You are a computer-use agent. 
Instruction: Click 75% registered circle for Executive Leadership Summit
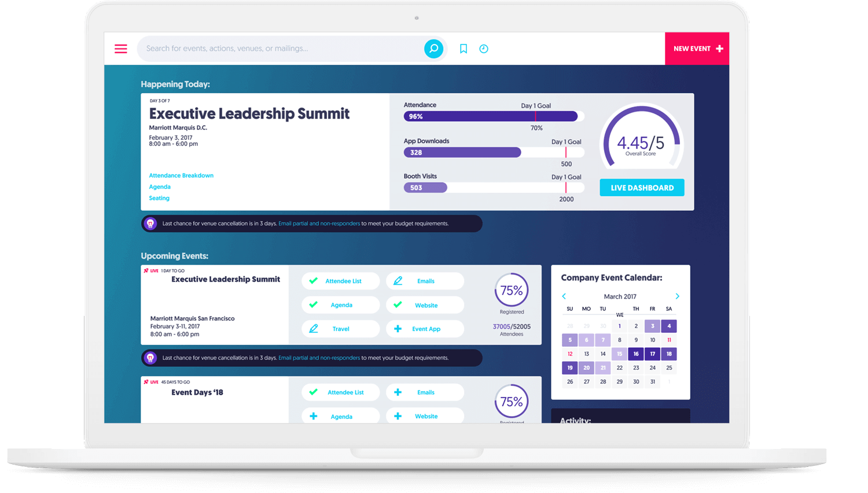click(512, 290)
